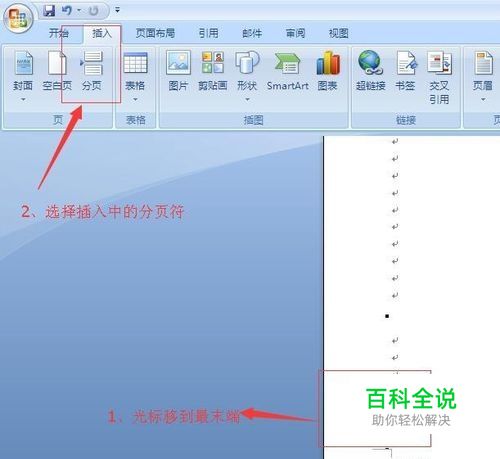
Task: Insert a 空白页 blank page
Action: point(57,71)
